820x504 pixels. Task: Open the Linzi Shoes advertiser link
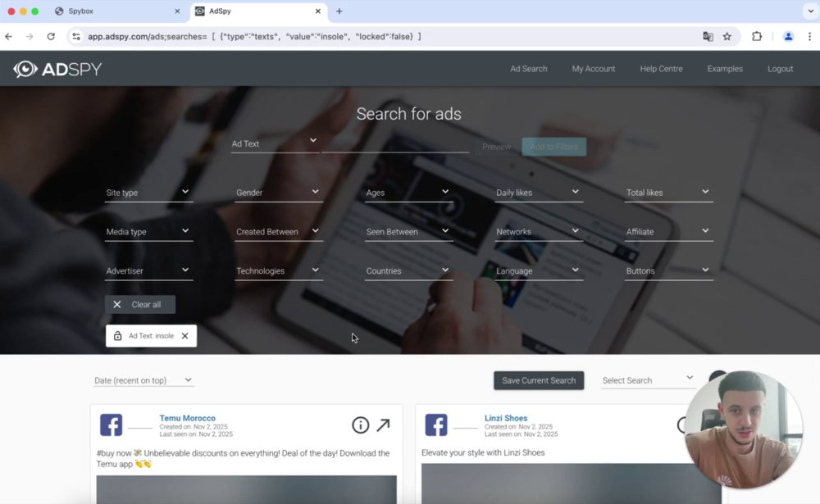tap(506, 418)
